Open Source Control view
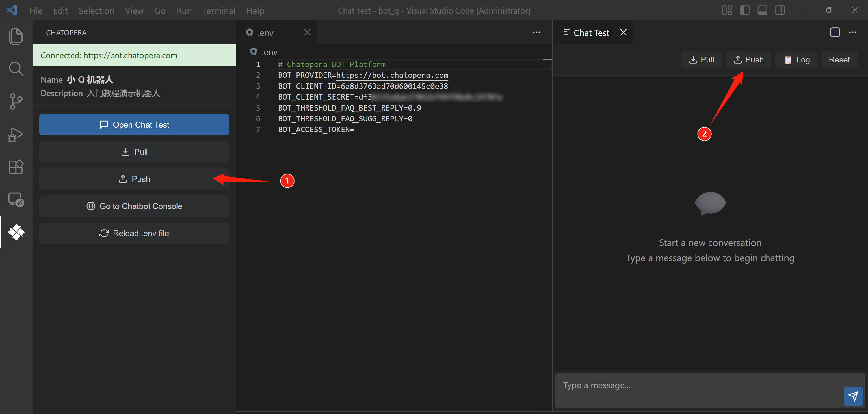This screenshot has height=414, width=868. click(16, 102)
